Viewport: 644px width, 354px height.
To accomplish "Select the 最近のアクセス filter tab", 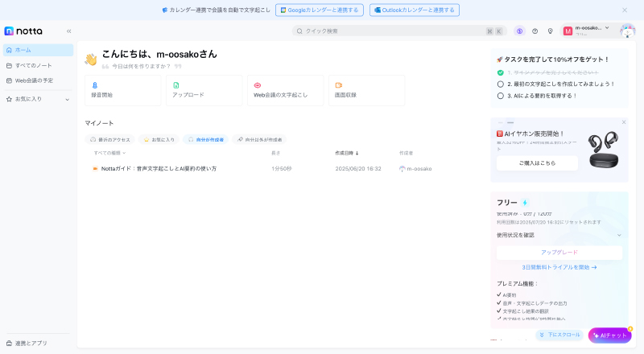I will click(x=110, y=140).
